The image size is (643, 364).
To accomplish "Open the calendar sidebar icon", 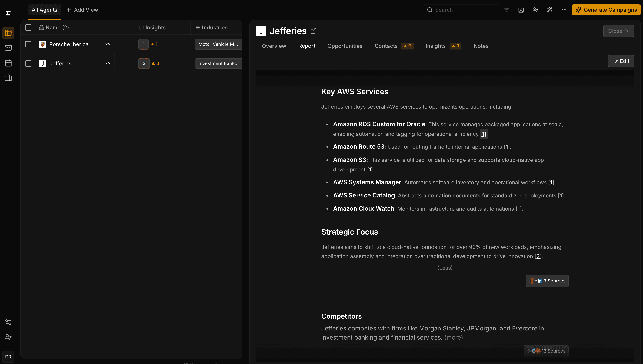I will click(8, 63).
